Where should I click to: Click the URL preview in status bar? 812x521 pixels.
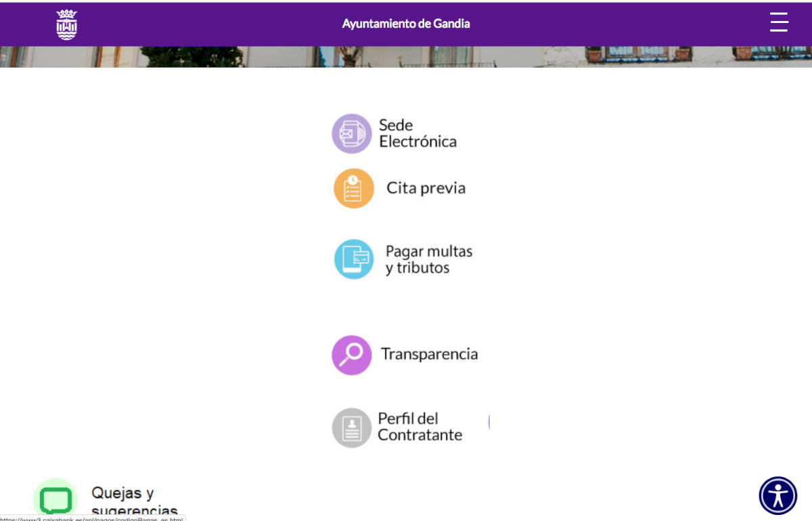coord(91,518)
